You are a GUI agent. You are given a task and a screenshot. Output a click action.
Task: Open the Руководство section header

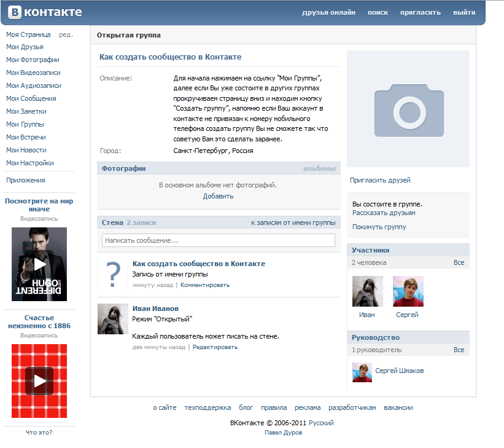pyautogui.click(x=376, y=337)
